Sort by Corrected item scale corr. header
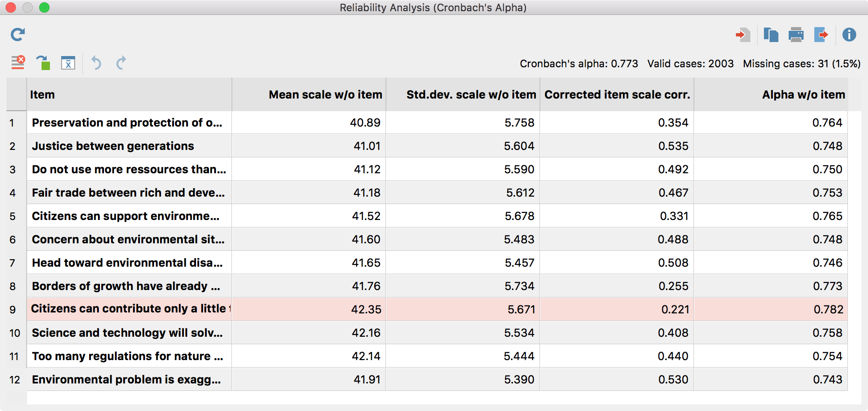The height and width of the screenshot is (411, 868). (617, 94)
